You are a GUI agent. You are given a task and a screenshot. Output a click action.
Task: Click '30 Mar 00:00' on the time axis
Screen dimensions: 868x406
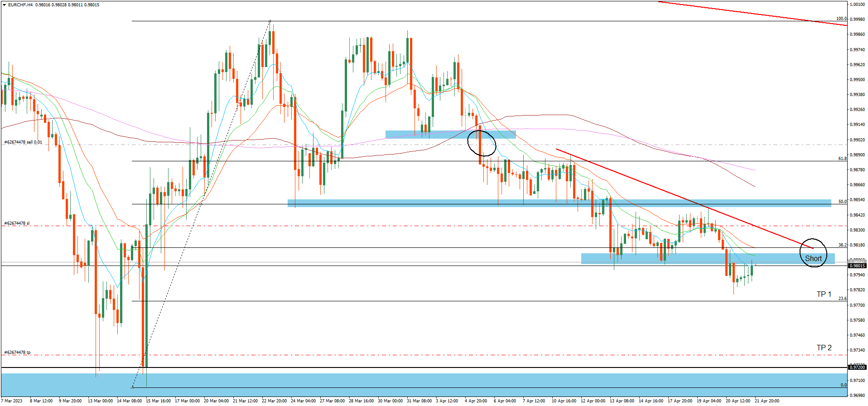(390, 401)
